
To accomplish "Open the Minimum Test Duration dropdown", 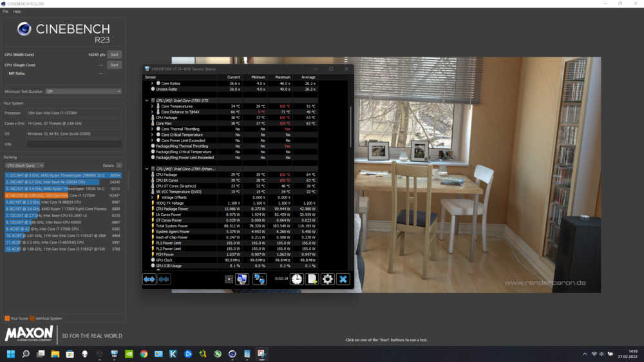I will coord(83,91).
